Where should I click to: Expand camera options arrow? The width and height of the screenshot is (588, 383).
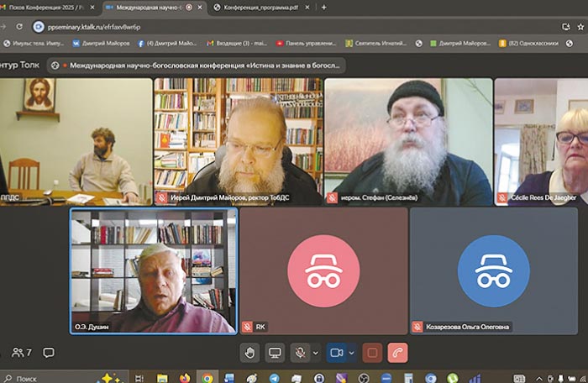pos(352,353)
